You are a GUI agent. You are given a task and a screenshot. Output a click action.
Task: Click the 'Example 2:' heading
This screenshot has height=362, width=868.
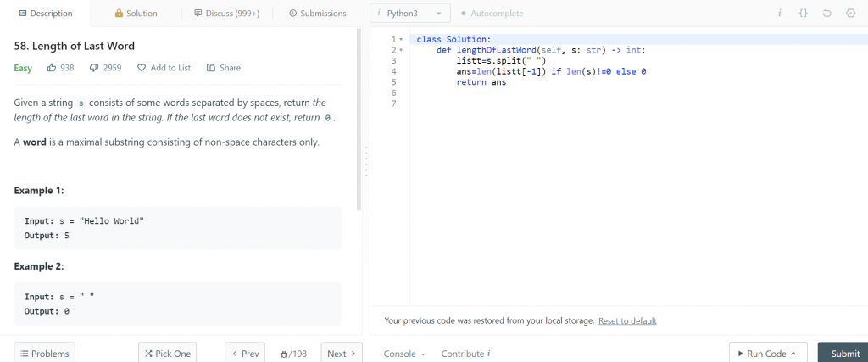tap(39, 265)
